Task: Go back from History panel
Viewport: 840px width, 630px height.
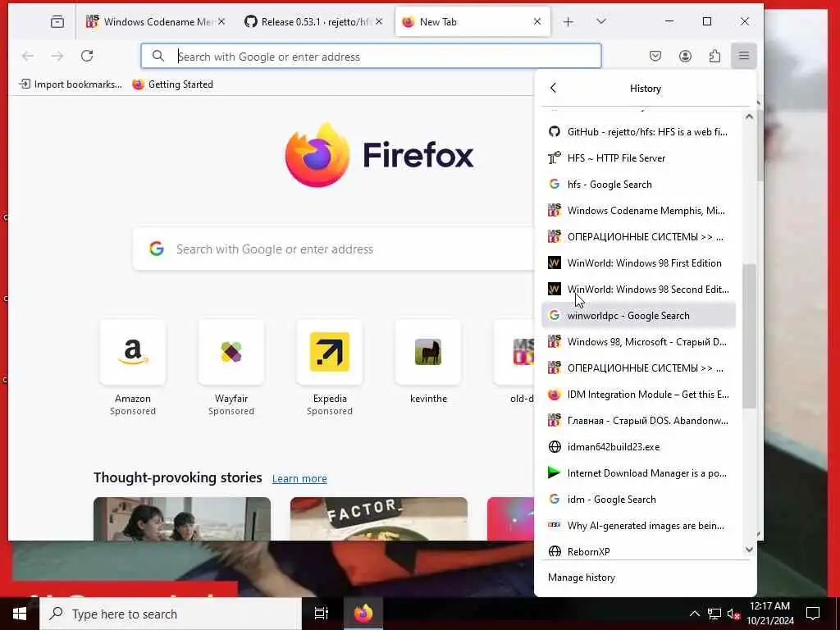Action: tap(554, 88)
